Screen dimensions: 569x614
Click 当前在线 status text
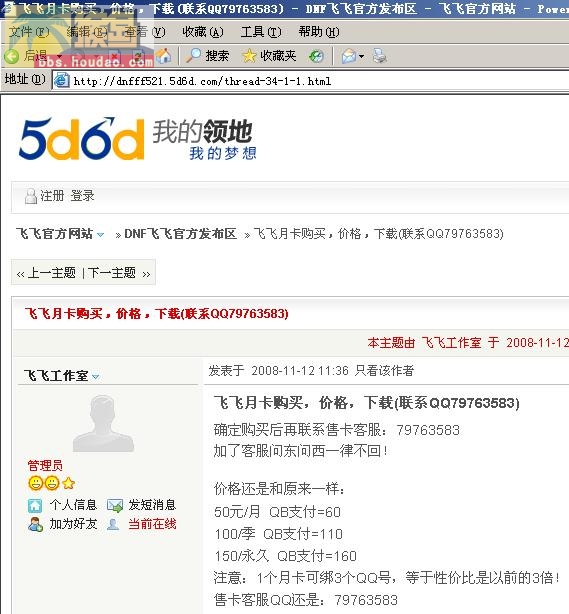[x=152, y=524]
